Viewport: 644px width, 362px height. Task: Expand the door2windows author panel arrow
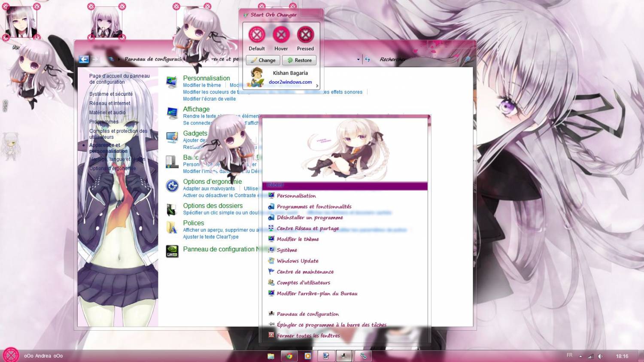click(317, 85)
